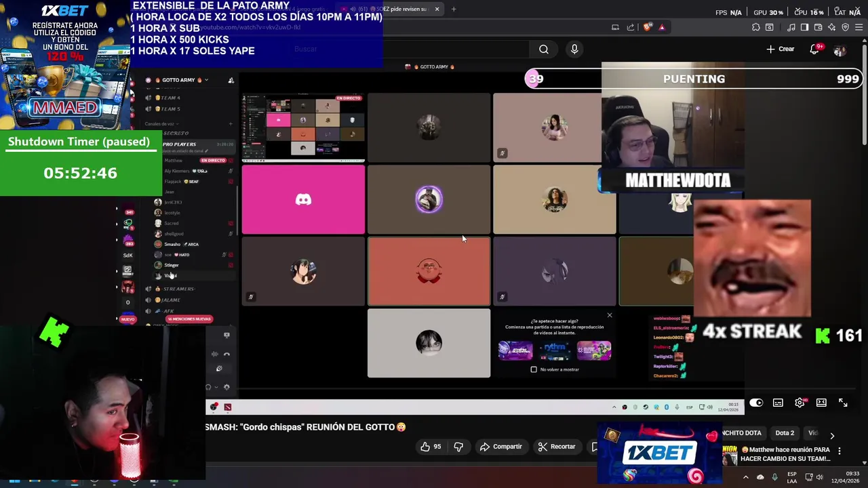Viewport: 868px width, 488px height.
Task: Select the orange-red participant tile
Action: click(x=429, y=271)
